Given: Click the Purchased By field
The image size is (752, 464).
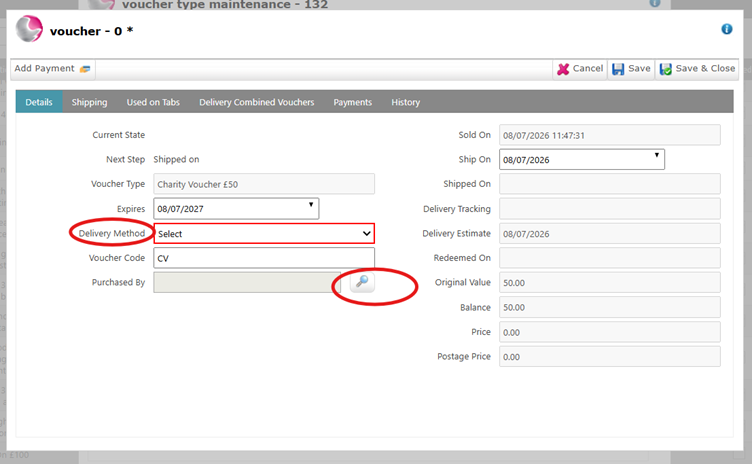Looking at the screenshot, I should pos(247,283).
